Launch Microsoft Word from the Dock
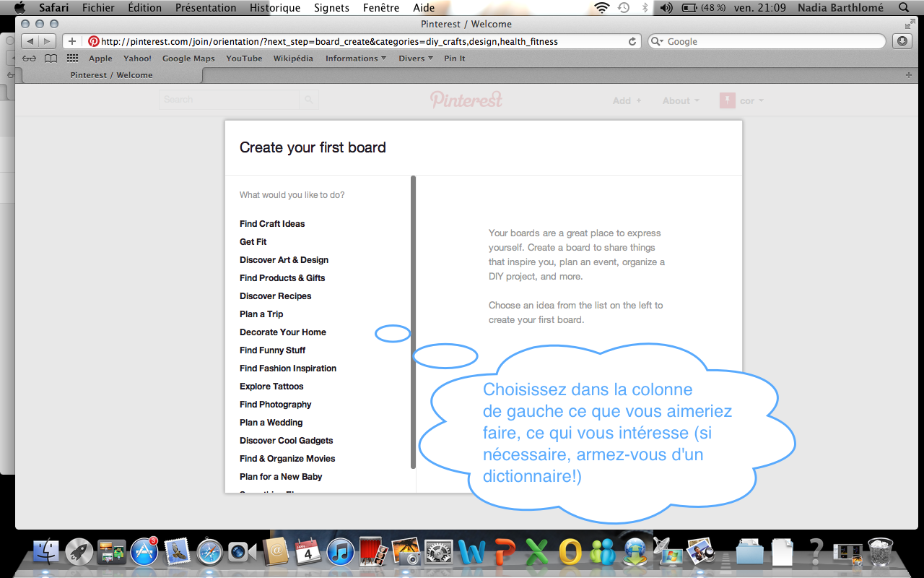This screenshot has height=578, width=924. 472,552
